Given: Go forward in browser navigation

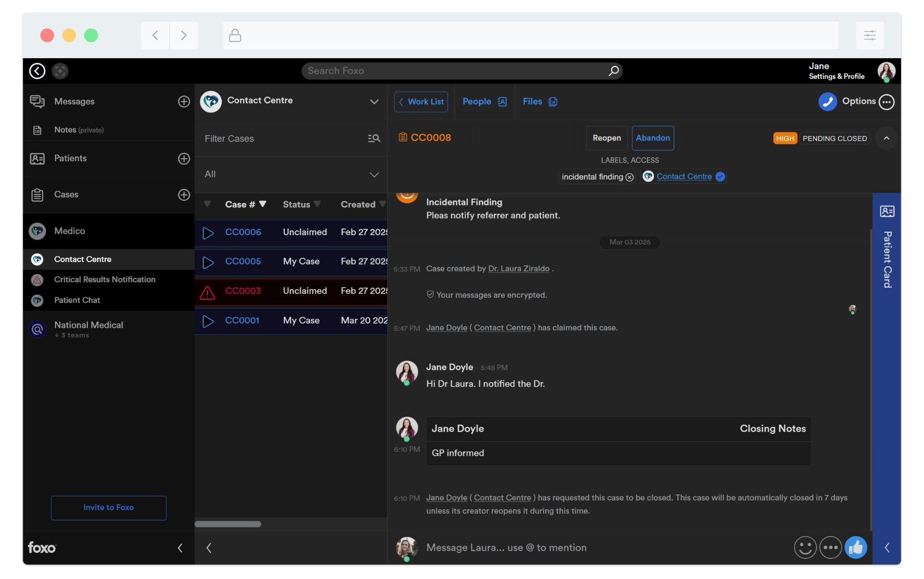Looking at the screenshot, I should coord(183,35).
